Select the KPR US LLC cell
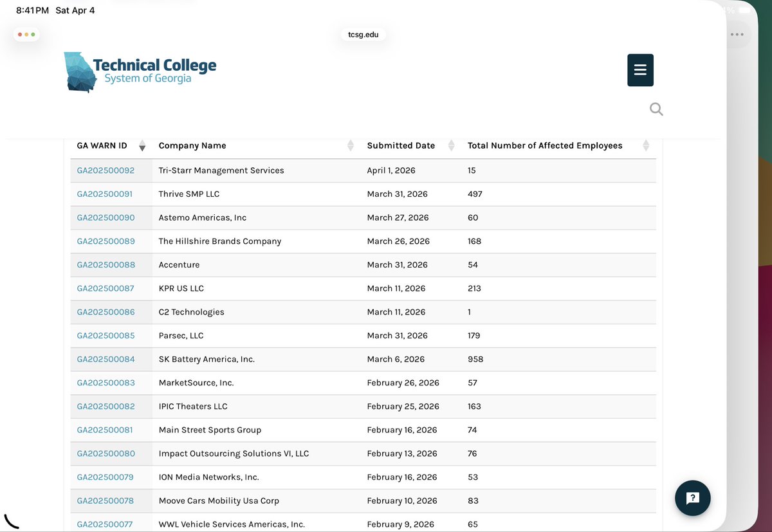Screen dimensions: 772x532 pos(257,288)
